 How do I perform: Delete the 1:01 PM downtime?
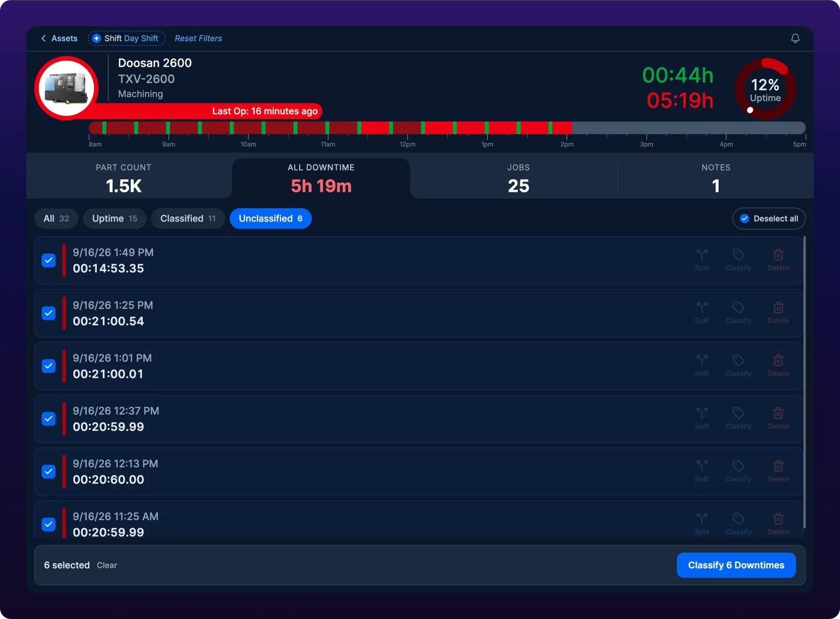tap(778, 365)
